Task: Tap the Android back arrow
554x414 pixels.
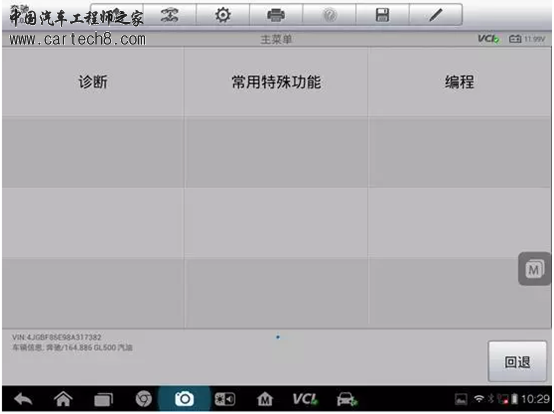Action: tap(23, 400)
